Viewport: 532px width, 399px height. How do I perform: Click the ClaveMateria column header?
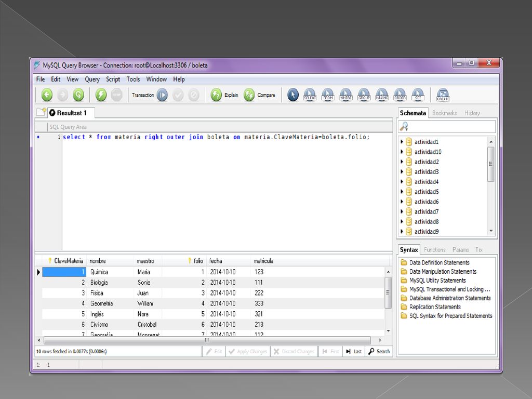click(x=64, y=261)
